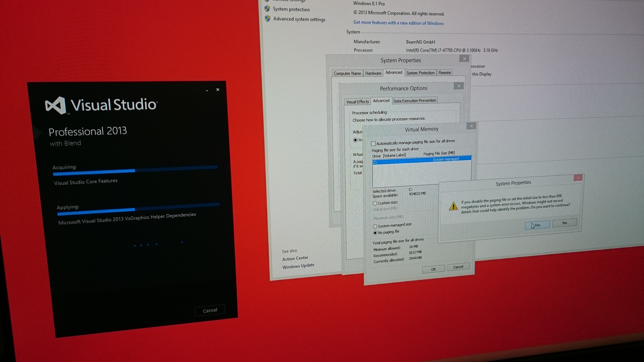Enable automatically manage paging file size checkbox

tap(373, 144)
